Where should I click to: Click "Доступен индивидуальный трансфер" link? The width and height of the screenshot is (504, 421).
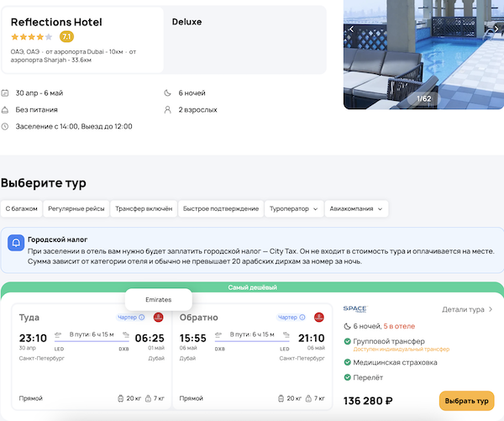click(401, 349)
